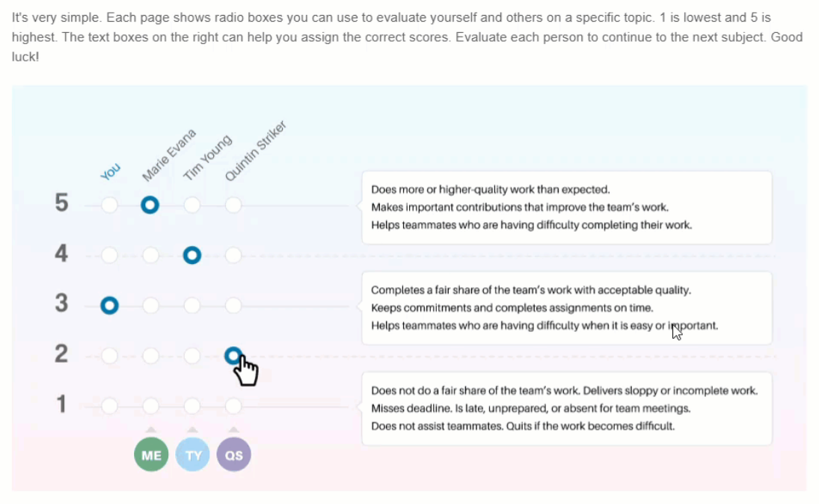
Task: Click the Quintin Striker column name label
Action: 255,151
